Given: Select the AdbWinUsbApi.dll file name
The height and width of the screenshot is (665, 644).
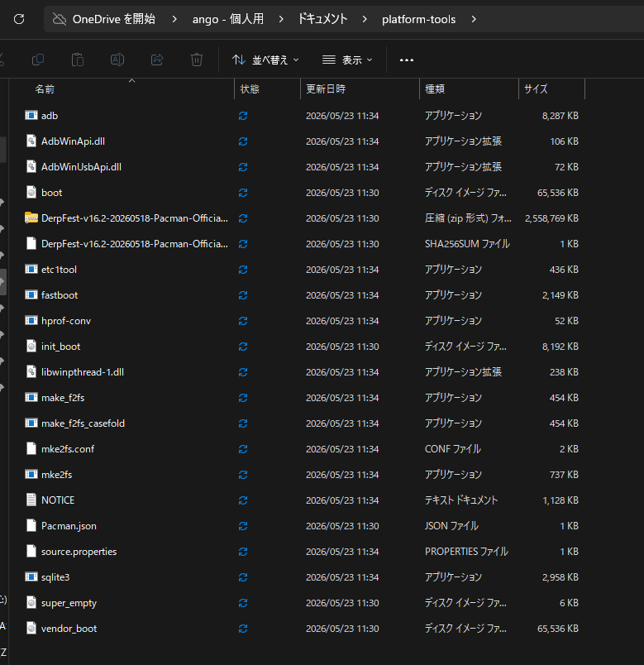Looking at the screenshot, I should tap(81, 167).
